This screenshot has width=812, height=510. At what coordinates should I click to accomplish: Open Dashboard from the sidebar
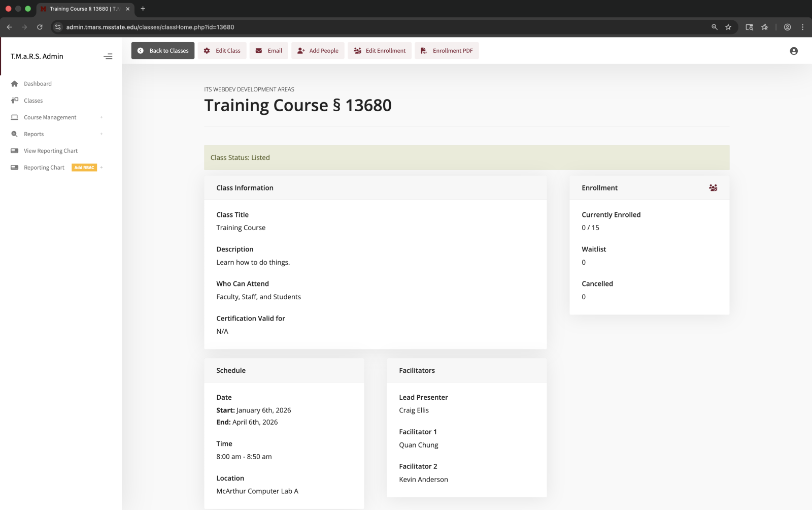(38, 84)
